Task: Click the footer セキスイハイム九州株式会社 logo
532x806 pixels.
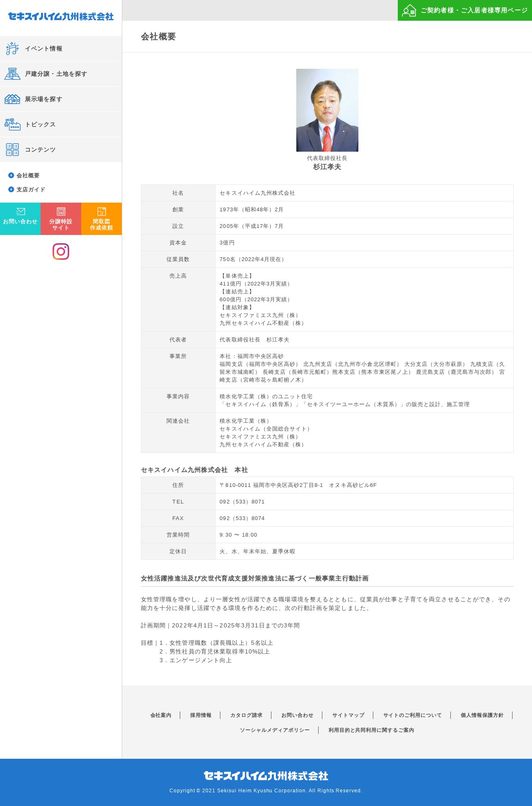Action: pos(266,776)
